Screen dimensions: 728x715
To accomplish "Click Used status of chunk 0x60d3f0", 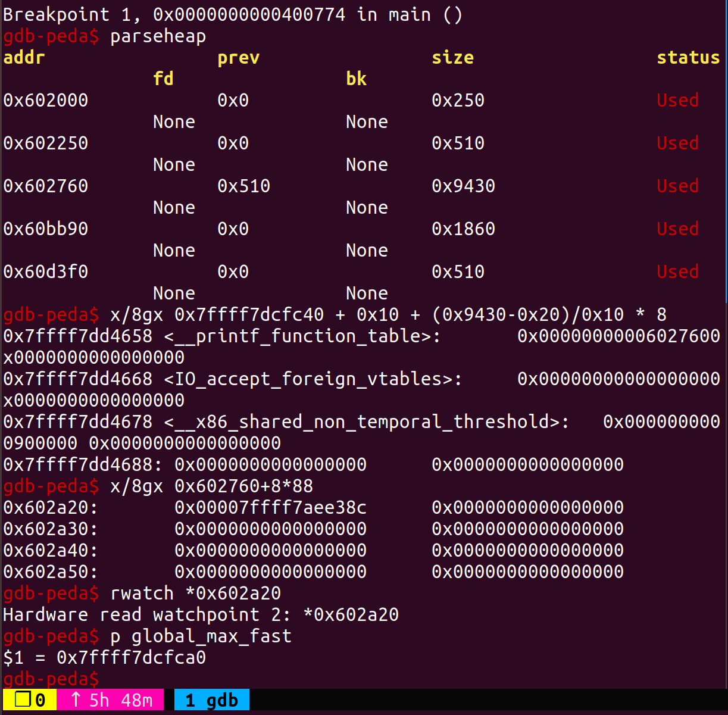I will [677, 271].
